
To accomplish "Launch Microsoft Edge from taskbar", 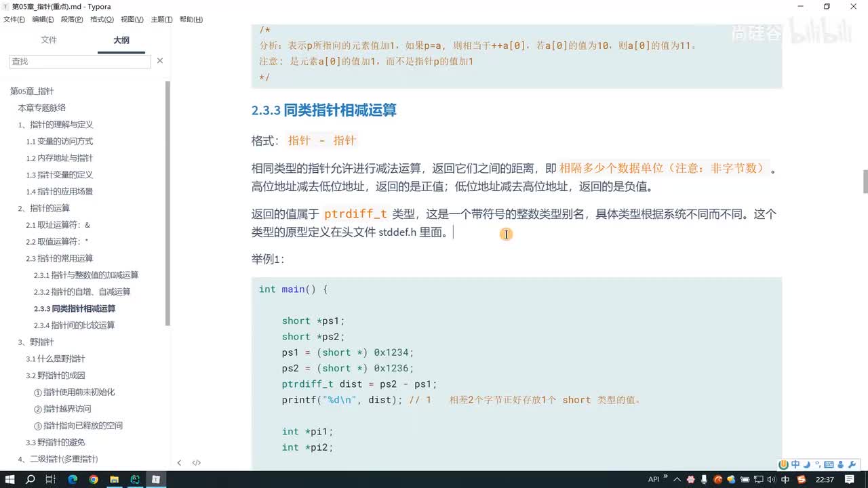I will click(73, 479).
